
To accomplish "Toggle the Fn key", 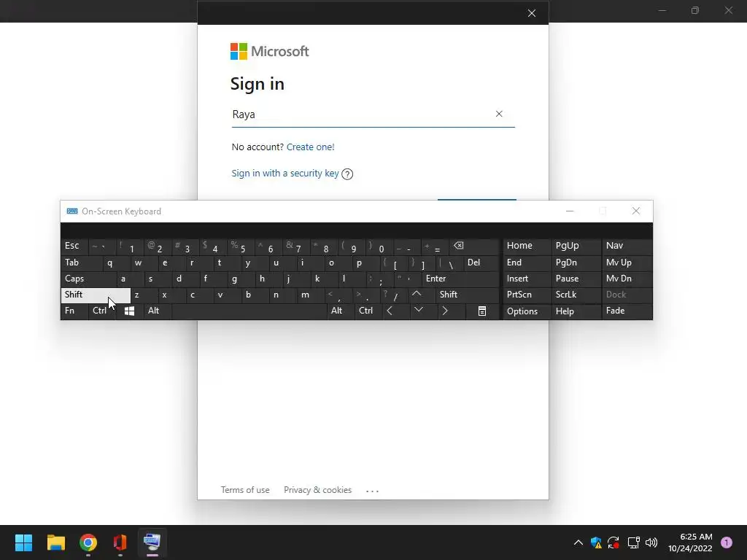I will click(x=74, y=311).
